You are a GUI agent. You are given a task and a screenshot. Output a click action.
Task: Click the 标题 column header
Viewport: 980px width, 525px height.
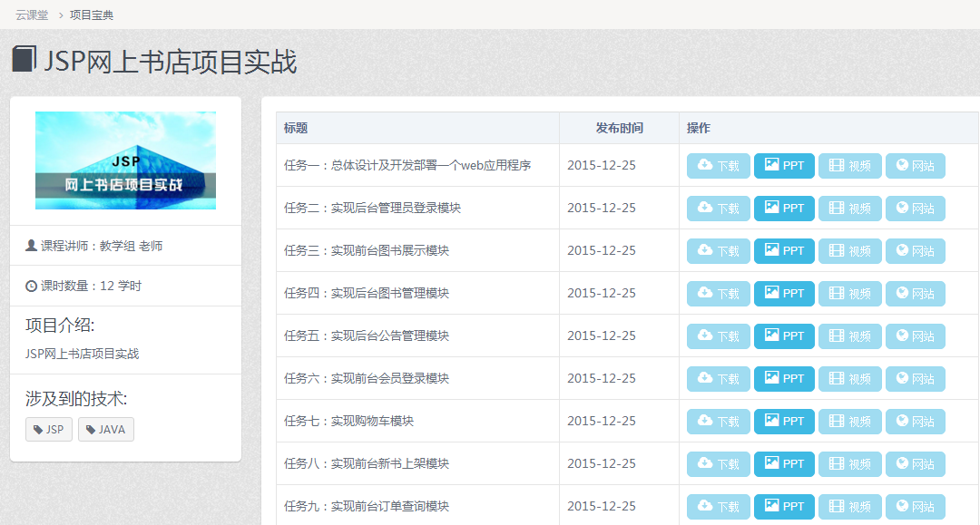(296, 129)
